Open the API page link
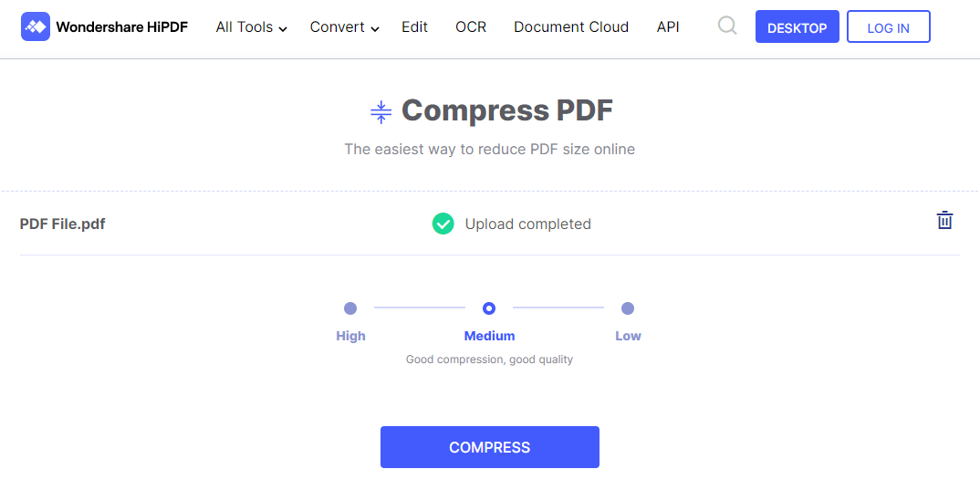This screenshot has height=490, width=980. [668, 26]
